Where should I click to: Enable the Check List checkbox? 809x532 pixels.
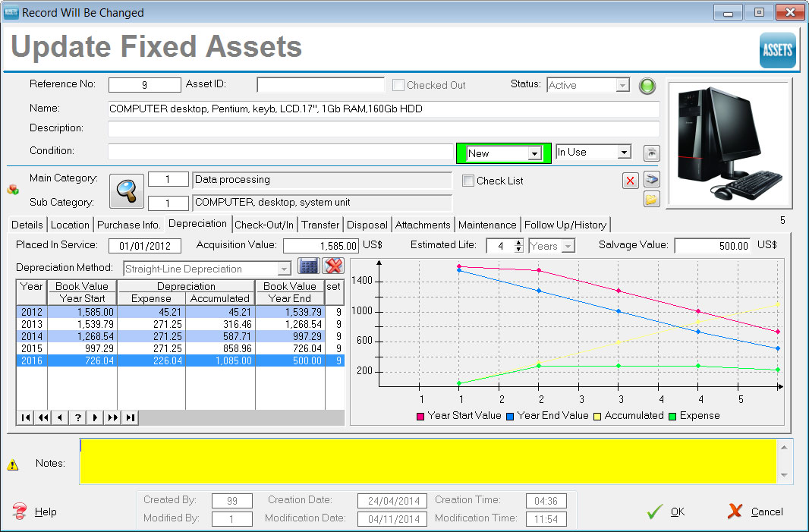click(469, 181)
